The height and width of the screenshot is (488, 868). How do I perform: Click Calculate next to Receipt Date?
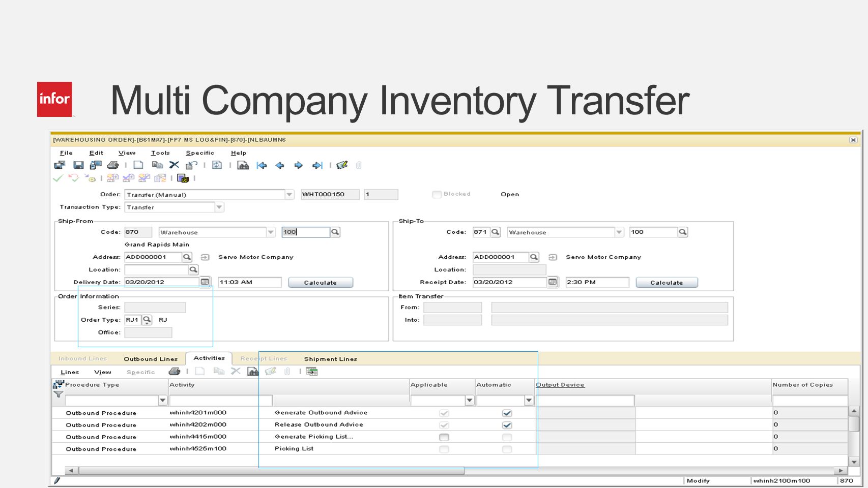[x=667, y=283]
